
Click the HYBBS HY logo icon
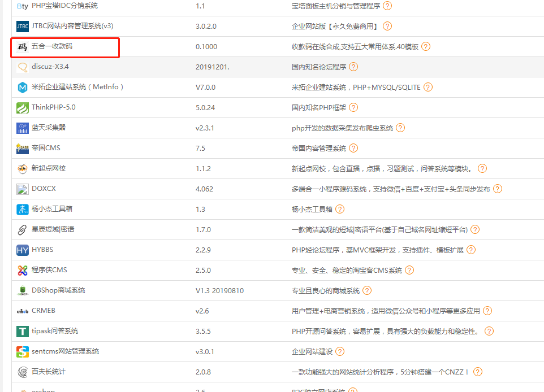[23, 250]
